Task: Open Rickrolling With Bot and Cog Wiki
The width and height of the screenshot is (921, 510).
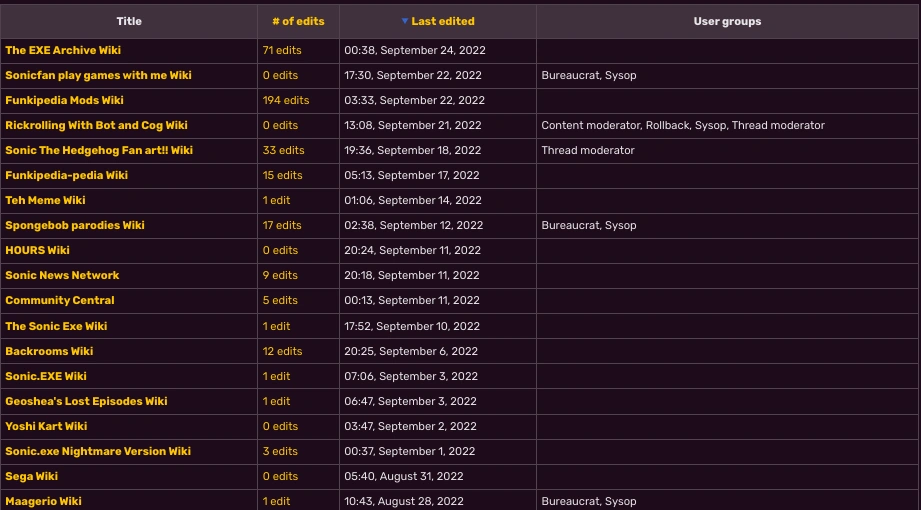Action: (x=96, y=125)
